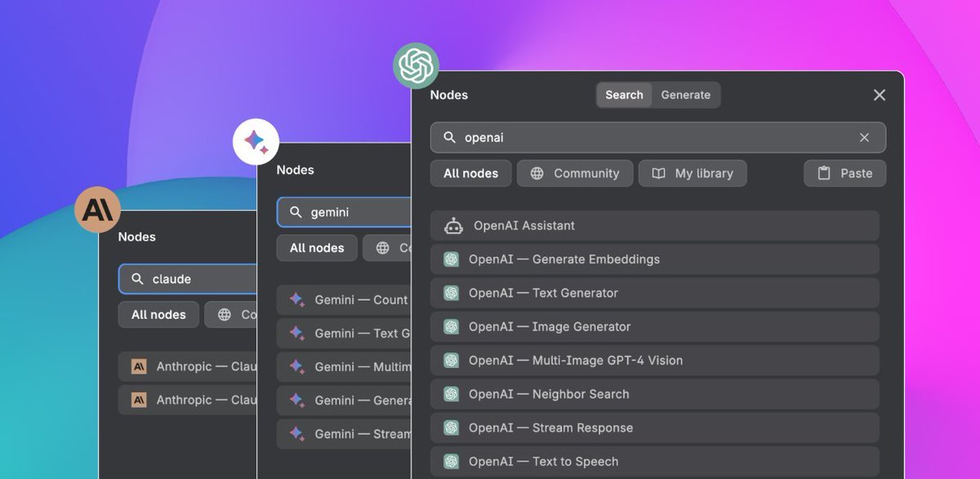Choose the "Gemini — Text G" row
The width and height of the screenshot is (980, 479).
[x=344, y=334]
